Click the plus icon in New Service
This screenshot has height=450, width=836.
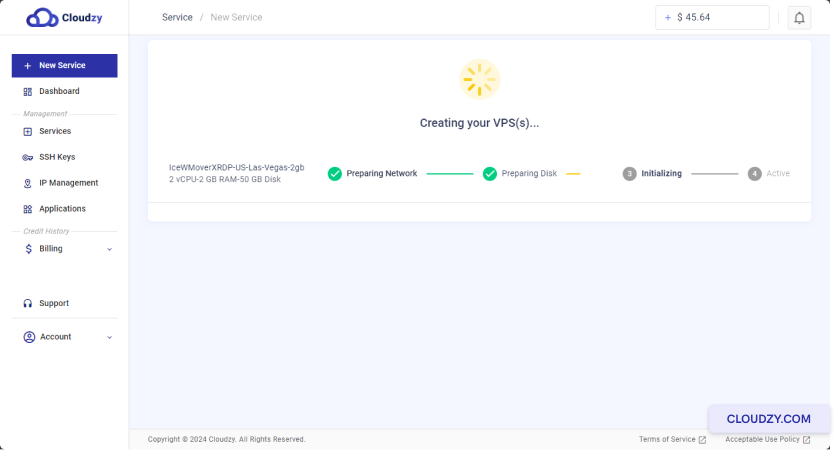[28, 66]
